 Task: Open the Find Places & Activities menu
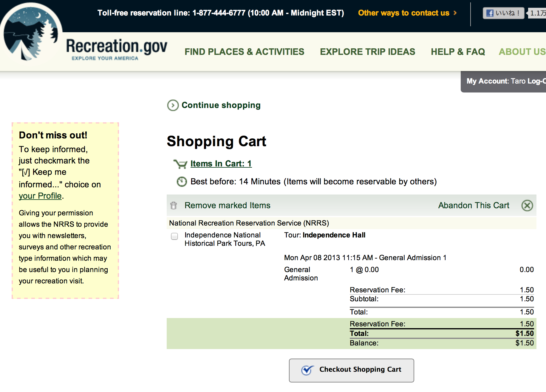click(x=244, y=52)
